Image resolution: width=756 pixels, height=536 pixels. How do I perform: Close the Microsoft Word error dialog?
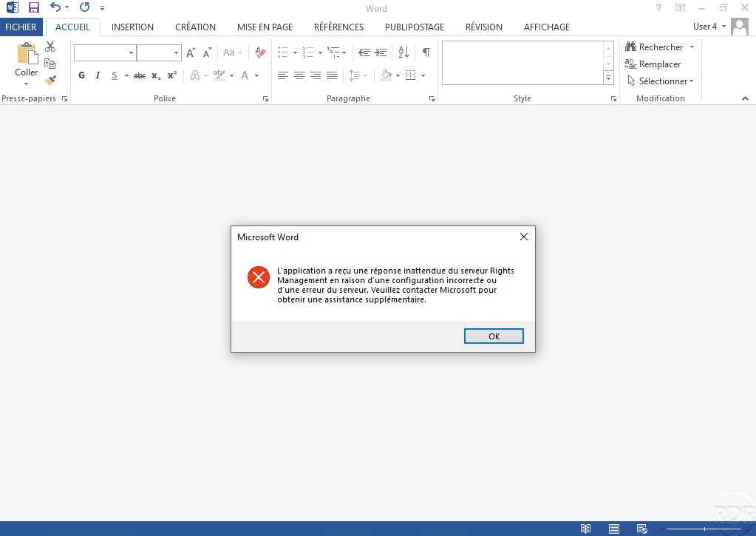tap(523, 237)
